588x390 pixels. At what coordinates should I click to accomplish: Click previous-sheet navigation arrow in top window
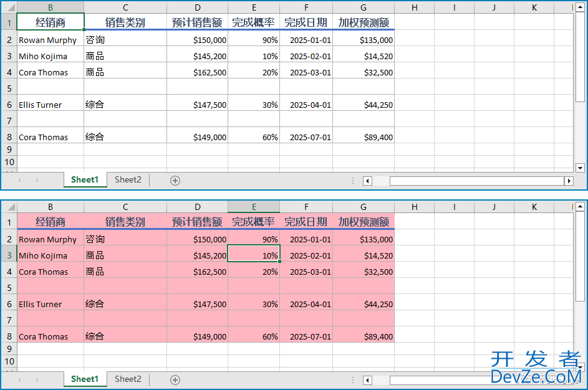(20, 181)
